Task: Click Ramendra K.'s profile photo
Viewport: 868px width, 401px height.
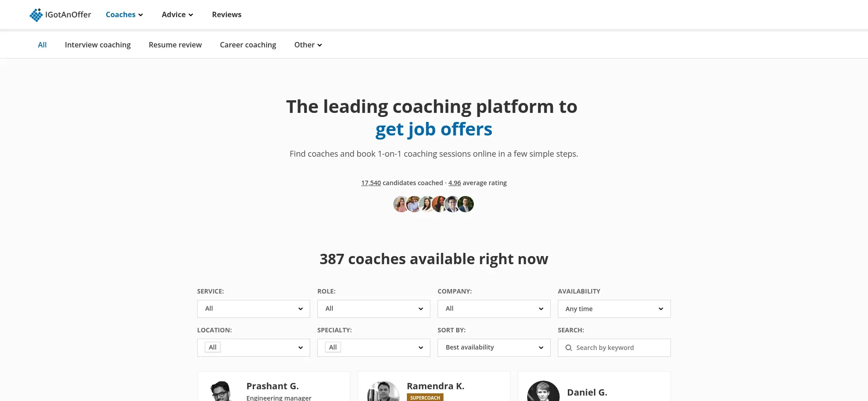Action: pos(383,392)
